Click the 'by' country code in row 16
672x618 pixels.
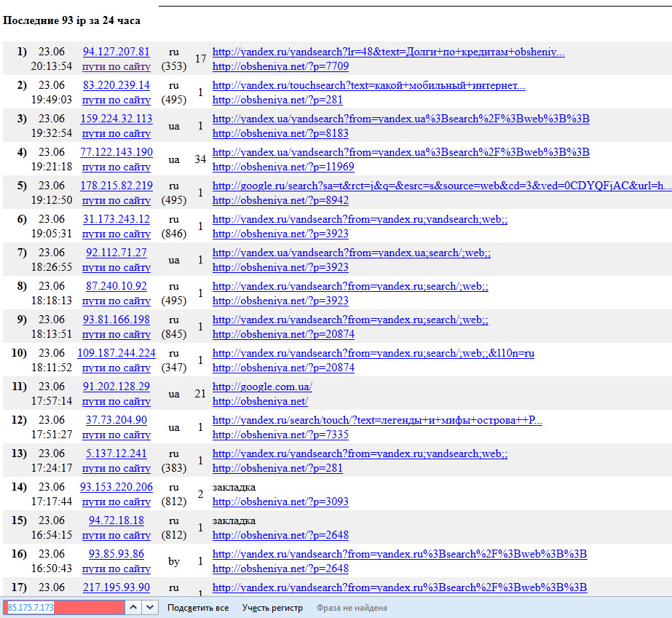tap(173, 561)
